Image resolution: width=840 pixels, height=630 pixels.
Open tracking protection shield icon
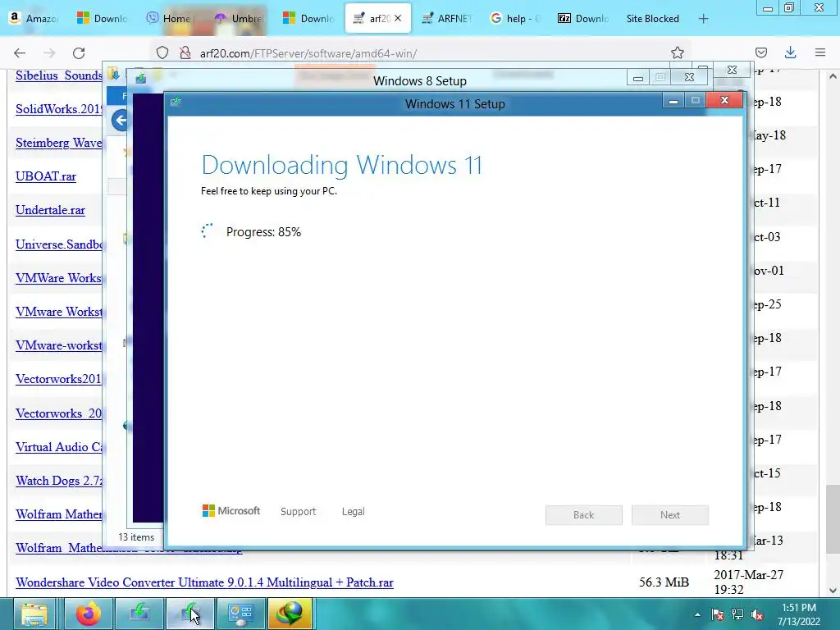162,52
